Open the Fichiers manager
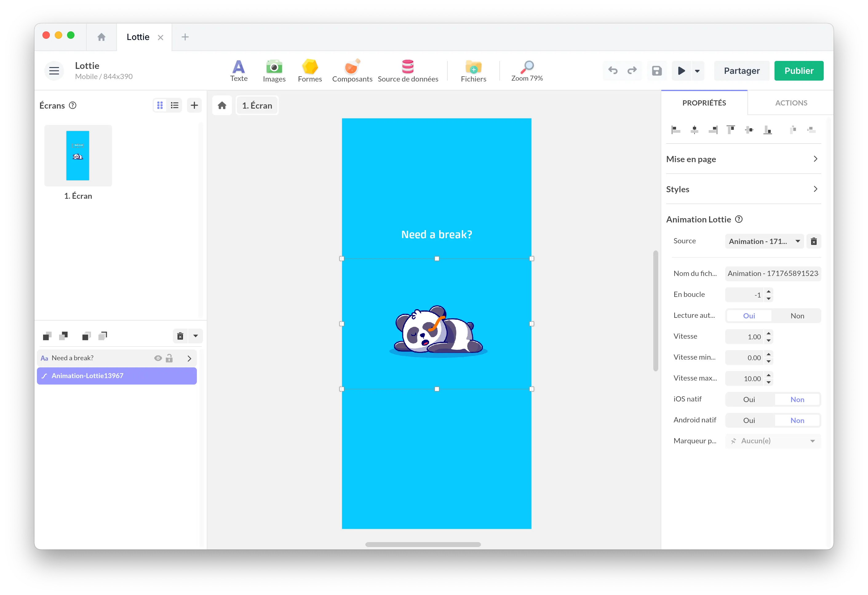This screenshot has height=595, width=868. [473, 70]
